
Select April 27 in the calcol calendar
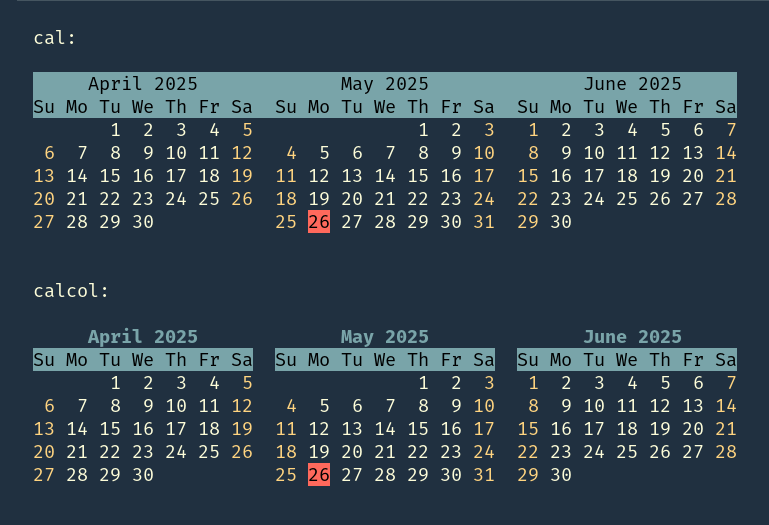coord(44,475)
